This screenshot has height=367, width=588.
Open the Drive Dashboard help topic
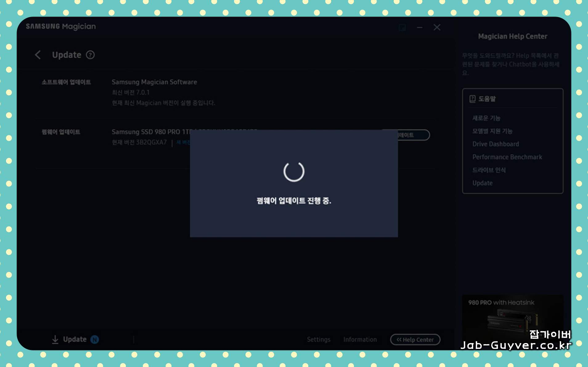click(496, 144)
